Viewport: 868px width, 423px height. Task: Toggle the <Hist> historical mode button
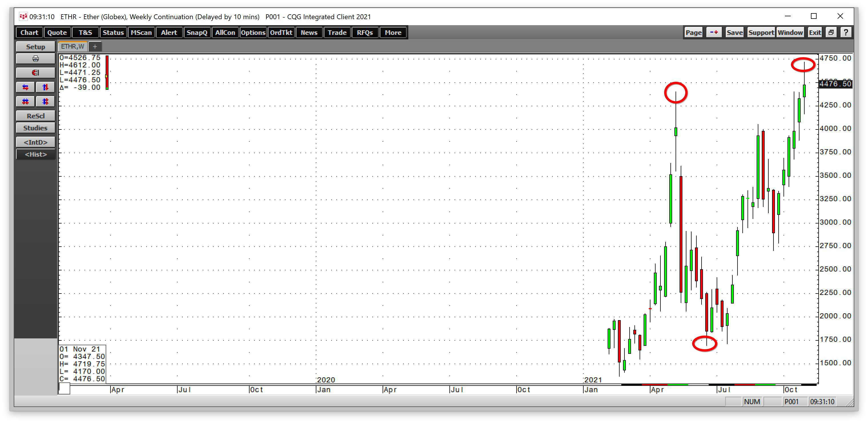click(35, 154)
